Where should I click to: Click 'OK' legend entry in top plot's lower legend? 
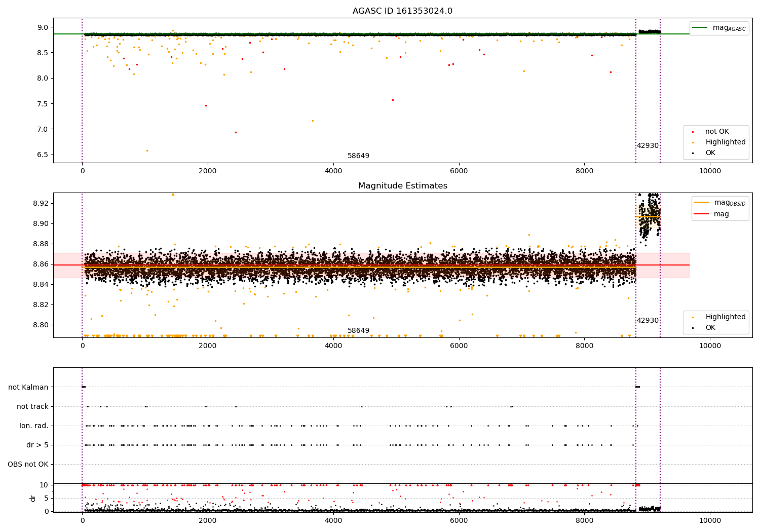tap(710, 153)
